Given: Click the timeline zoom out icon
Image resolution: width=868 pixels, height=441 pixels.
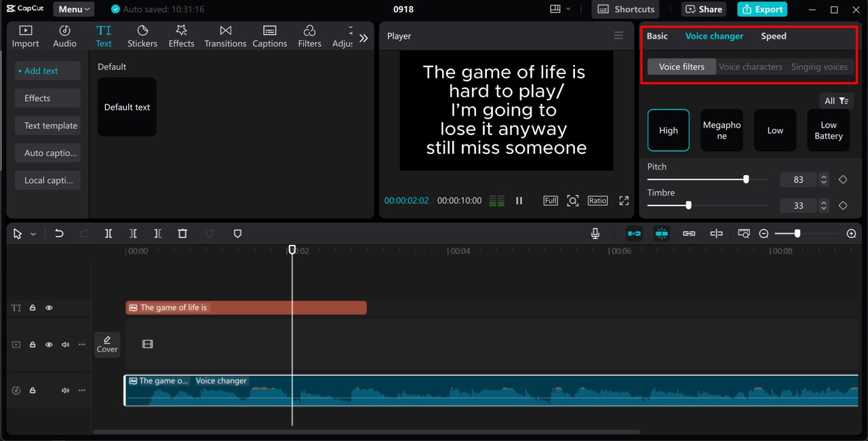Looking at the screenshot, I should 764,233.
